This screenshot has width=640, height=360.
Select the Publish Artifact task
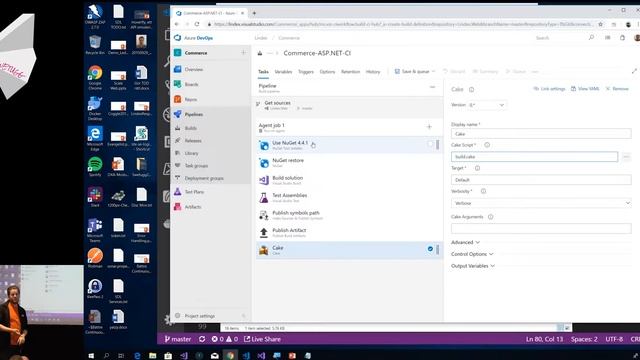pos(349,233)
